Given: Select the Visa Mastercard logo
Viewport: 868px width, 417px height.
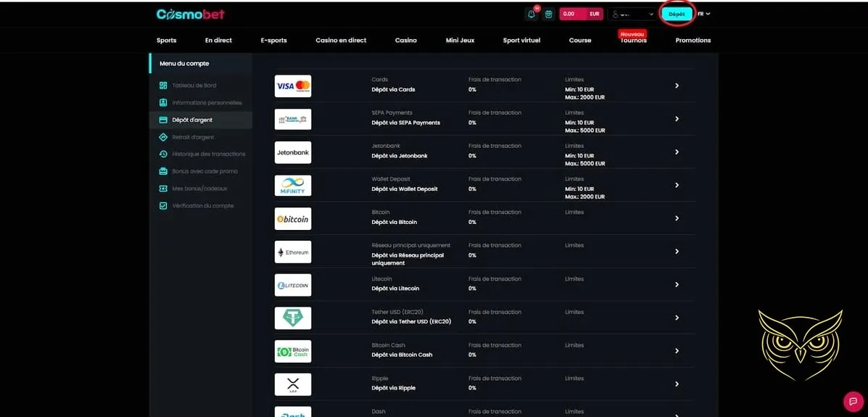Looking at the screenshot, I should point(293,86).
